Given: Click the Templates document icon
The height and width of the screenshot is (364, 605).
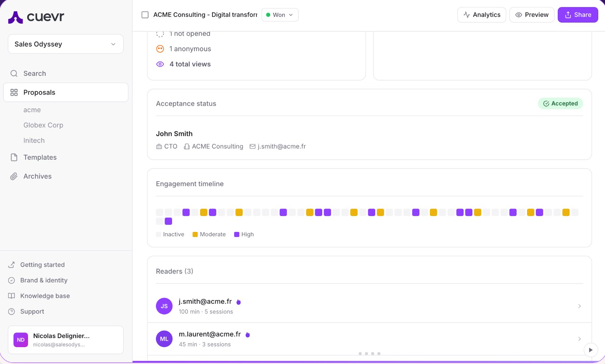Looking at the screenshot, I should [x=14, y=157].
